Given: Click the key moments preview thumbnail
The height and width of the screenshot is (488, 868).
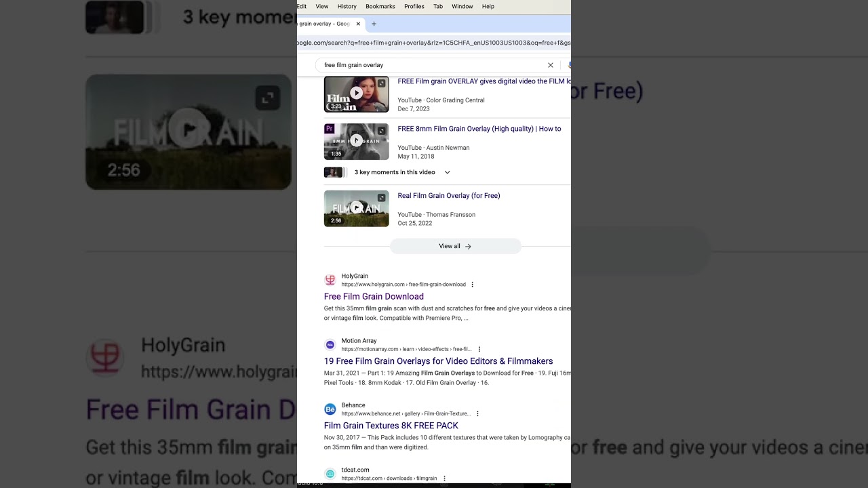Looking at the screenshot, I should (335, 172).
